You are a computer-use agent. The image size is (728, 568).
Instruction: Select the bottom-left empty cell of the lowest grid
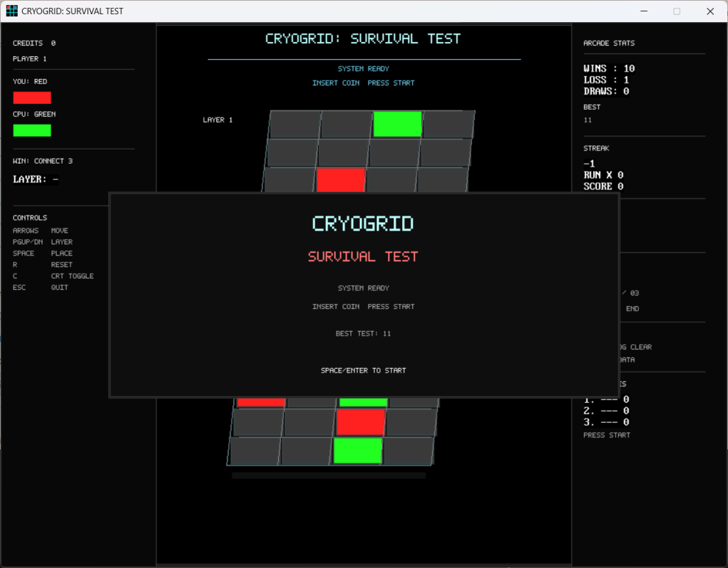point(254,451)
